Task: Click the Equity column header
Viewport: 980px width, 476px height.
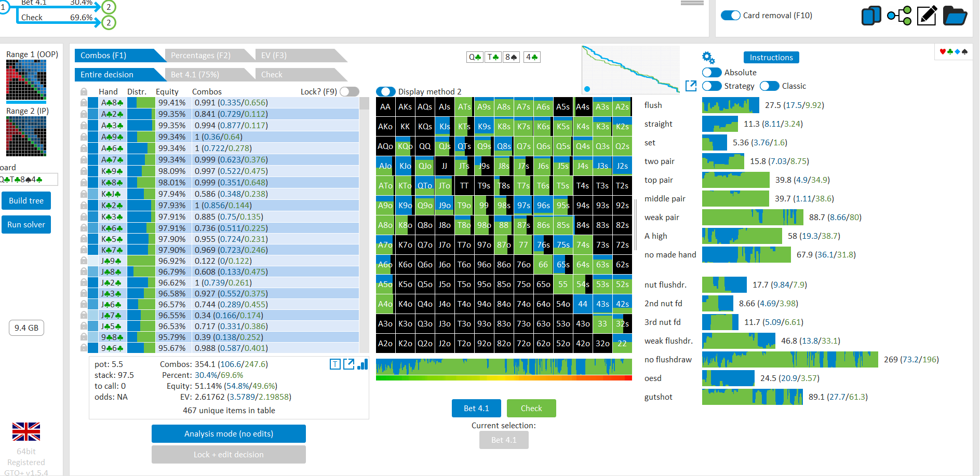Action: 167,92
